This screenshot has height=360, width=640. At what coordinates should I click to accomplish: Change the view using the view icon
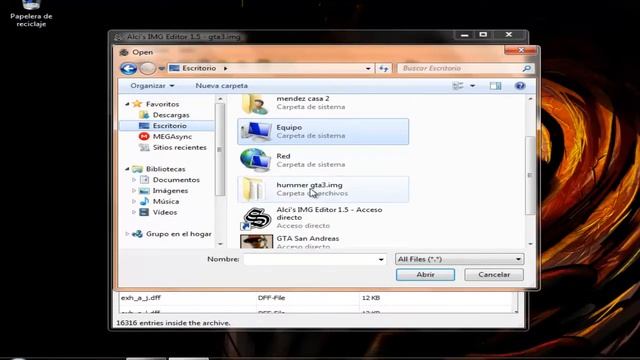pos(458,86)
